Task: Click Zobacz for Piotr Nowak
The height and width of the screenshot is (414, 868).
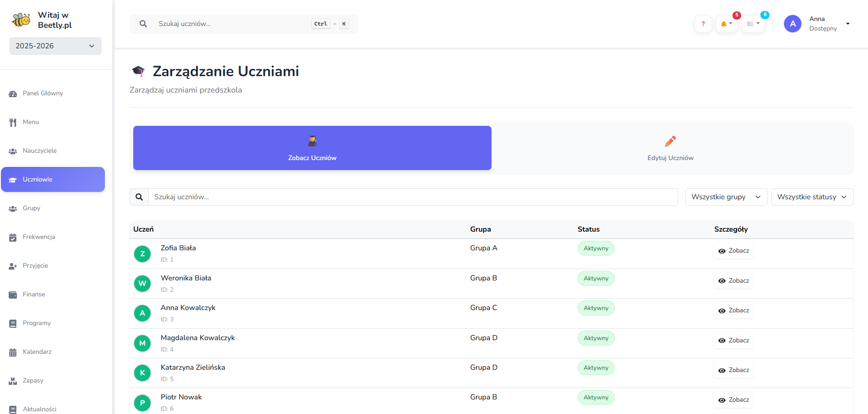Action: (733, 399)
